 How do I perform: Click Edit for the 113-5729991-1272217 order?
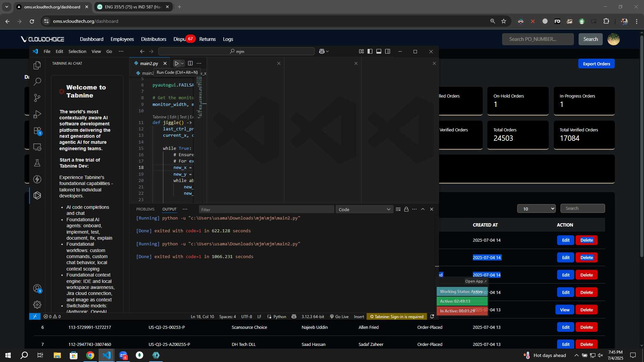click(566, 327)
